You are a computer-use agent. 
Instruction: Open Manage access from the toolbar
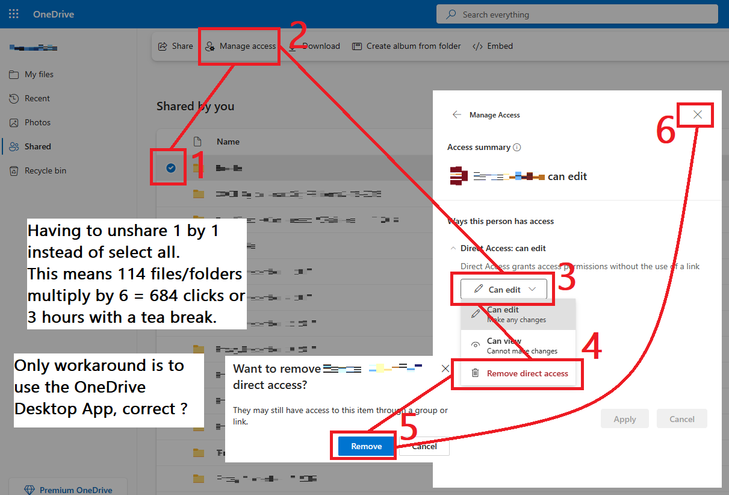240,46
